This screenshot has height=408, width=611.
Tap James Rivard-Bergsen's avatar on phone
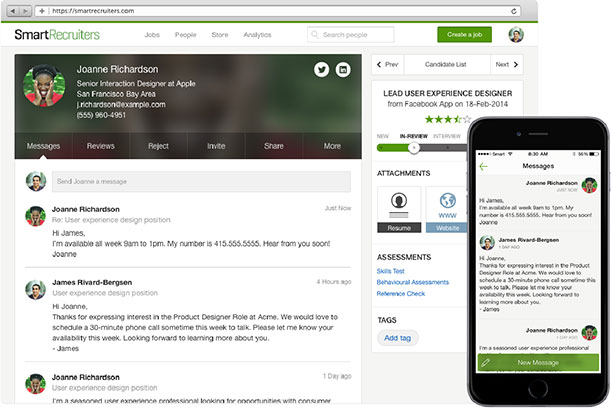tap(487, 243)
